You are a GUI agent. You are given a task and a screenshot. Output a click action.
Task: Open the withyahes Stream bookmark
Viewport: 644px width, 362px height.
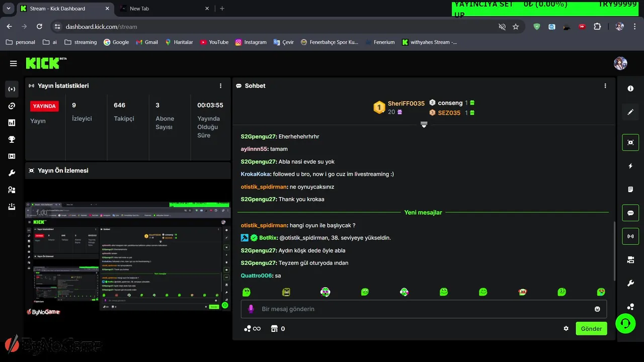click(x=429, y=42)
